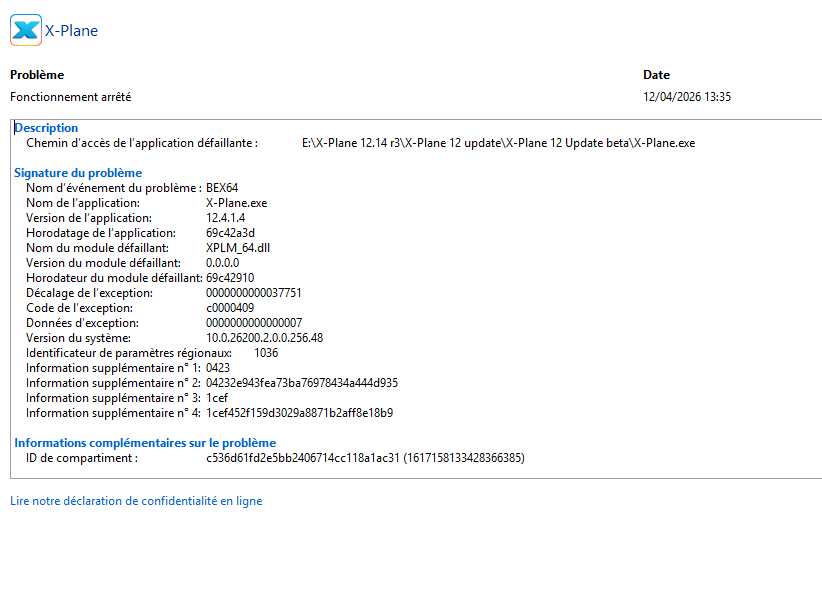The height and width of the screenshot is (606, 822).
Task: Click the X-Plane title text
Action: (x=71, y=31)
